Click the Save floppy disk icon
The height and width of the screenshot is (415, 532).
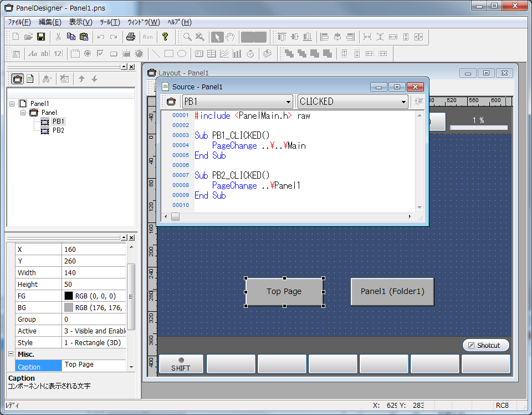point(41,37)
